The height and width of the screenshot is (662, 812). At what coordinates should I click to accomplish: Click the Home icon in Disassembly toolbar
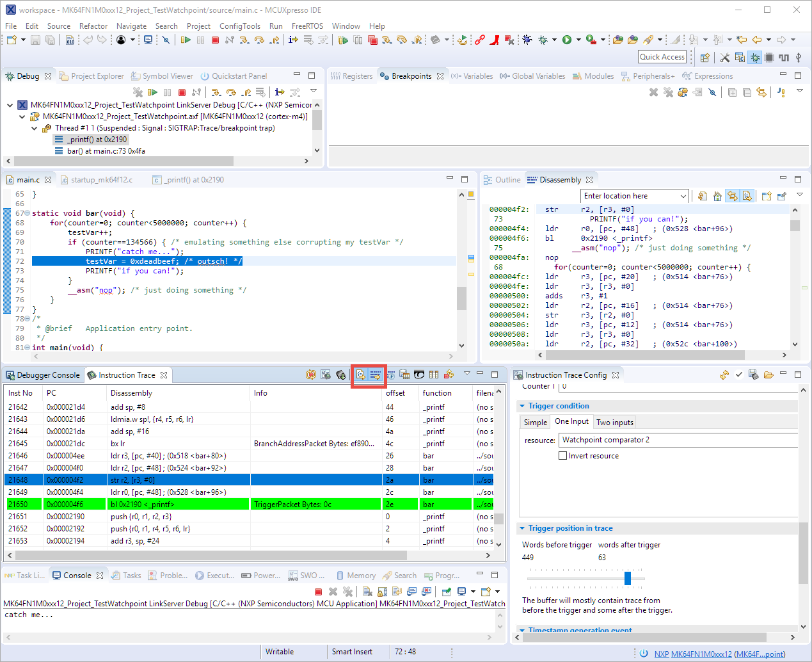717,196
